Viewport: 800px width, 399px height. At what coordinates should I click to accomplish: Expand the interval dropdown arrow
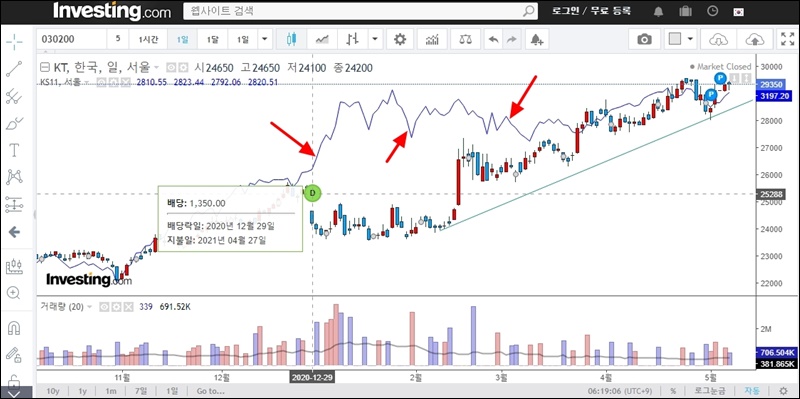pyautogui.click(x=265, y=39)
